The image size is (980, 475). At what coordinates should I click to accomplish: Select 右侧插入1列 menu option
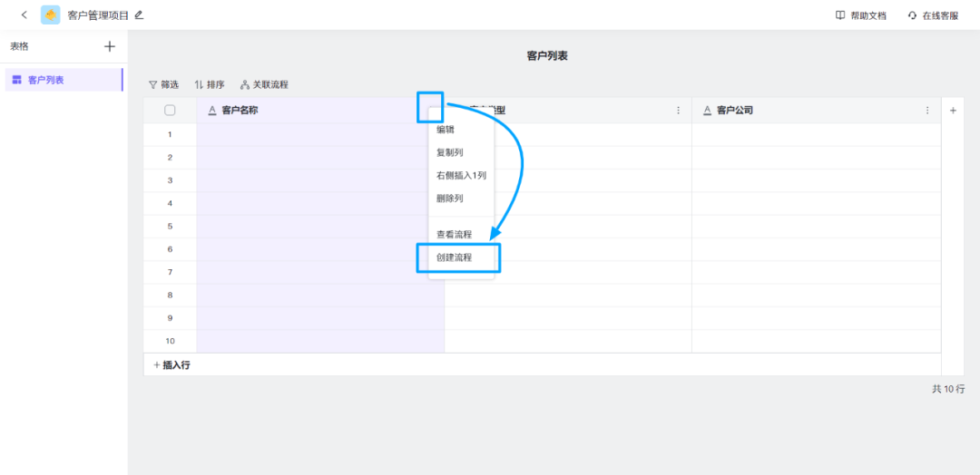coord(461,175)
